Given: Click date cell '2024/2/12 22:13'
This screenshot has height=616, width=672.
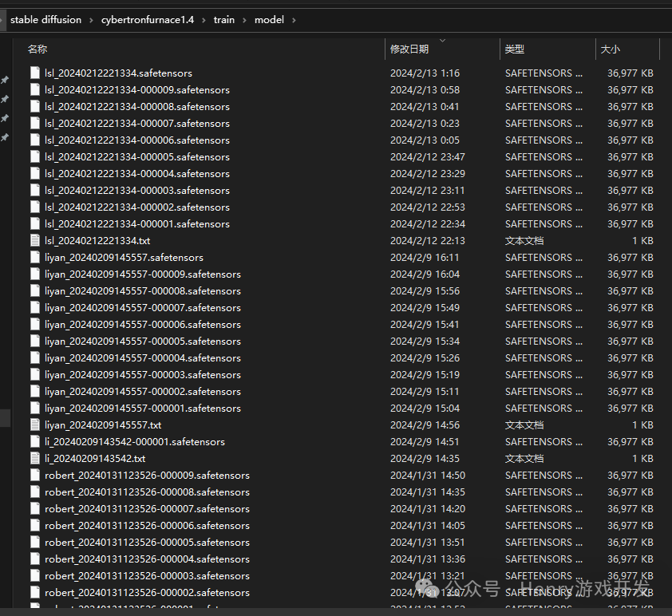Looking at the screenshot, I should [x=427, y=240].
